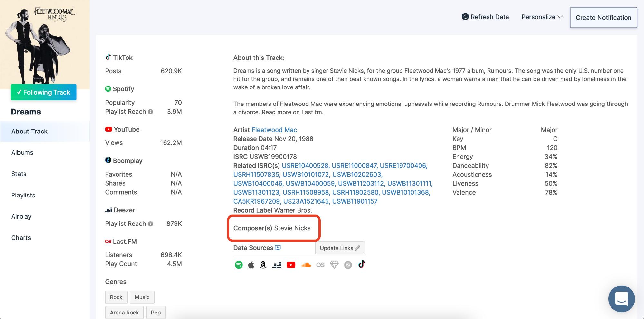The image size is (644, 319).
Task: Click the Update Links button
Action: pyautogui.click(x=340, y=248)
